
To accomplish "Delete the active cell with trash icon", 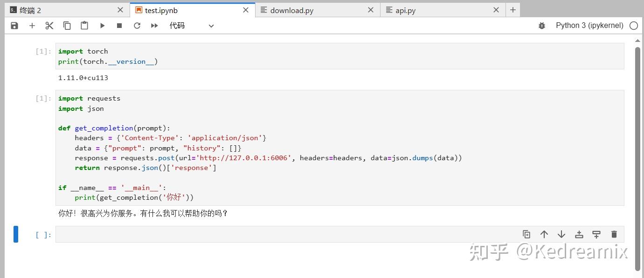I will [614, 234].
